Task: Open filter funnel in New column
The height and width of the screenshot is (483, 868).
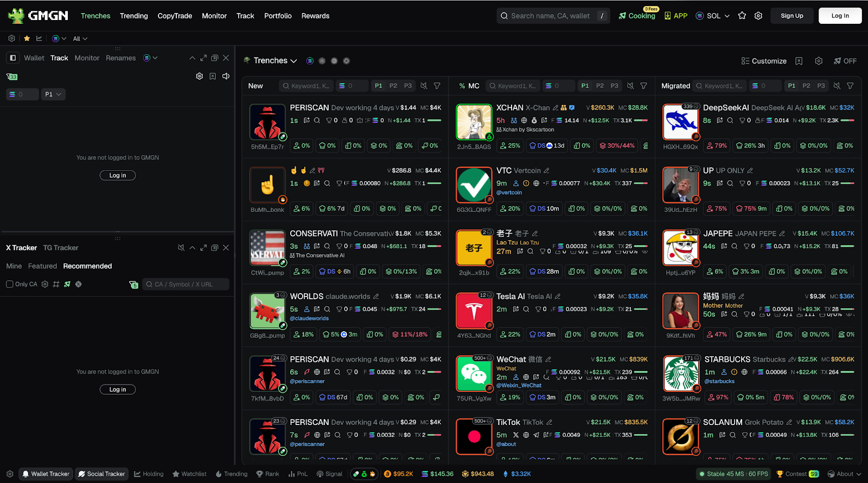Action: 437,86
